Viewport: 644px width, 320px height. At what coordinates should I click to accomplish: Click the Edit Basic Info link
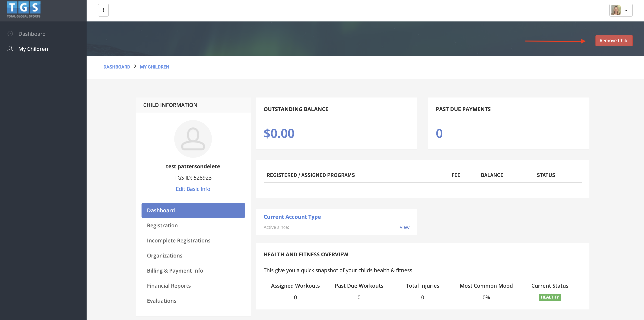(193, 189)
